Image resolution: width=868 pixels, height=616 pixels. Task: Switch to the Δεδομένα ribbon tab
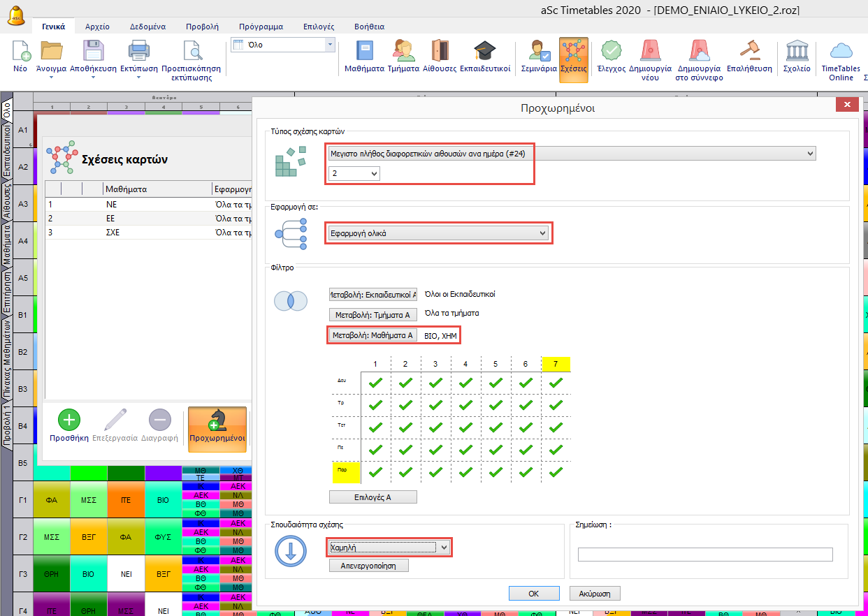147,27
